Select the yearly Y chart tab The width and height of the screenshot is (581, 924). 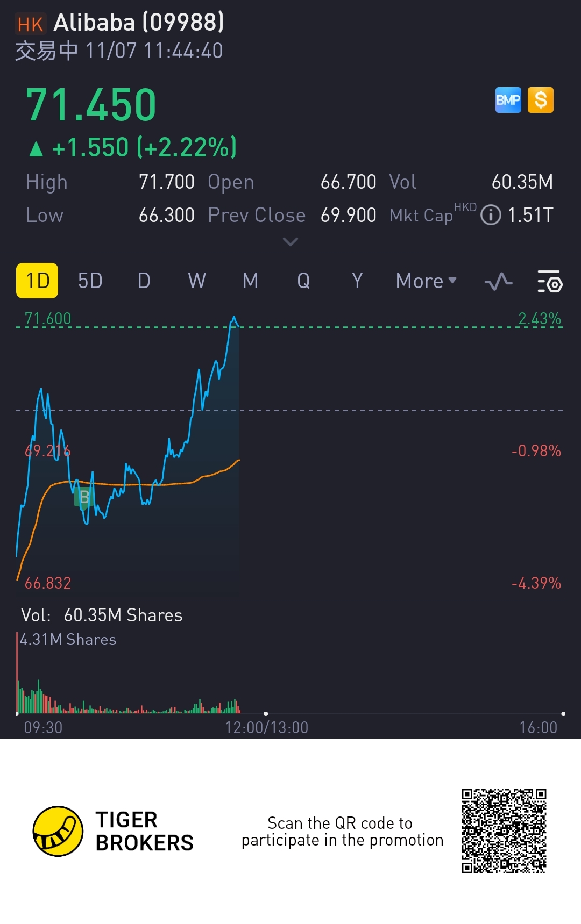(357, 281)
